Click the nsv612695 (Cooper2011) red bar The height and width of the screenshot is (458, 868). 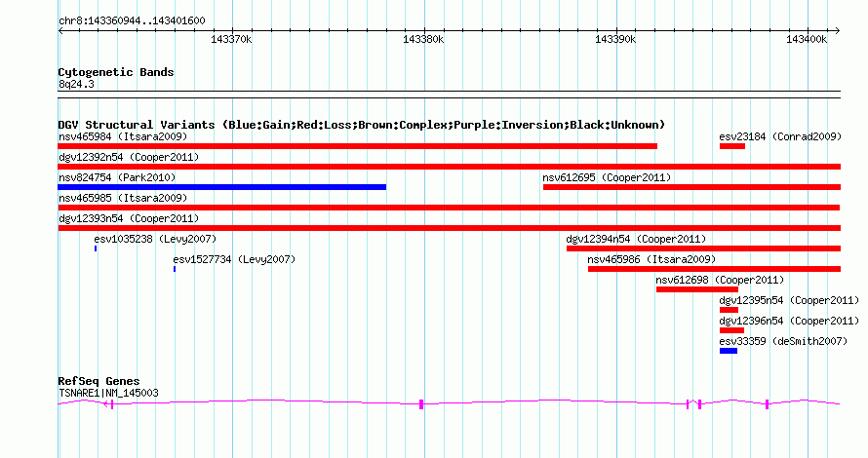tap(691, 187)
